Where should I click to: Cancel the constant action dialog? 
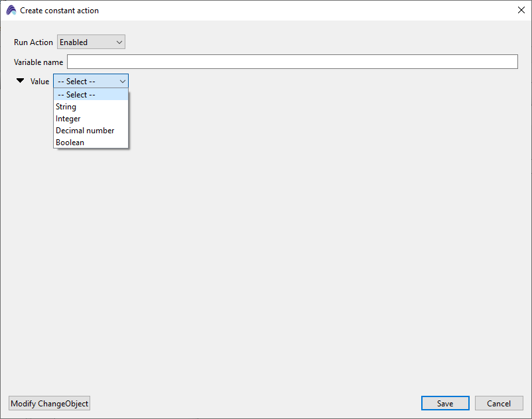[x=499, y=404]
